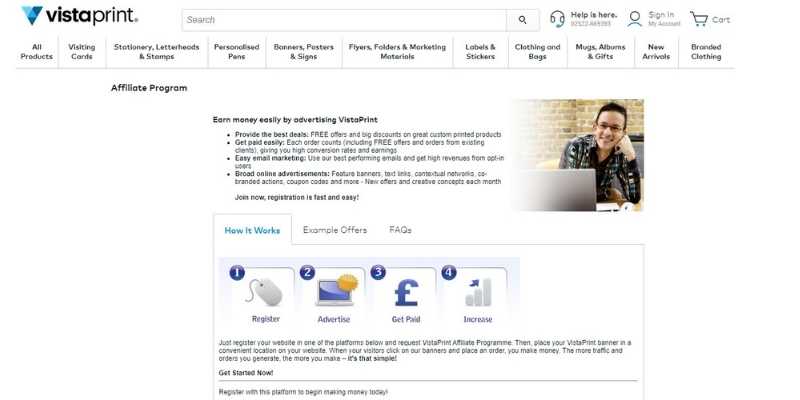Click 'Join now, registration is fast and easy!' text
Screen dimensions: 800x400
click(296, 197)
